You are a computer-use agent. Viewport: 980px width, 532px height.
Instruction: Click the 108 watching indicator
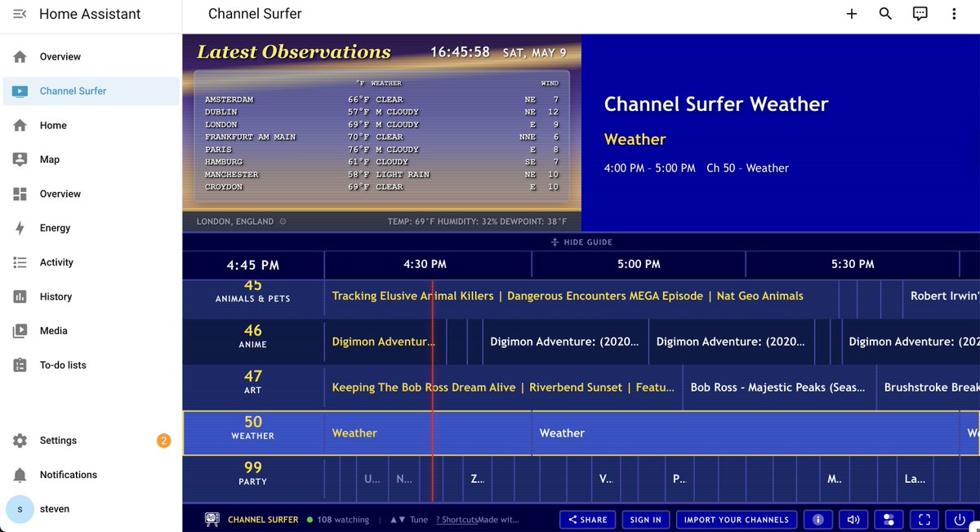(x=338, y=520)
